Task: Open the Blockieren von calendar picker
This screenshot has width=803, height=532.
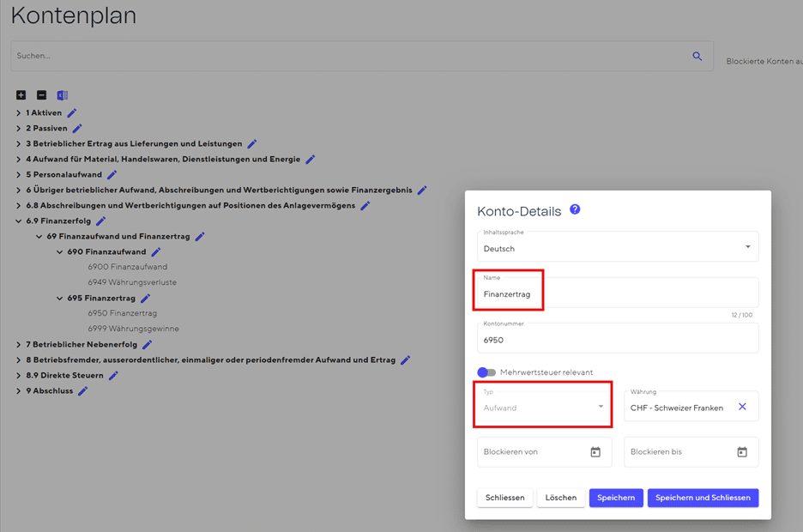Action: coord(595,452)
